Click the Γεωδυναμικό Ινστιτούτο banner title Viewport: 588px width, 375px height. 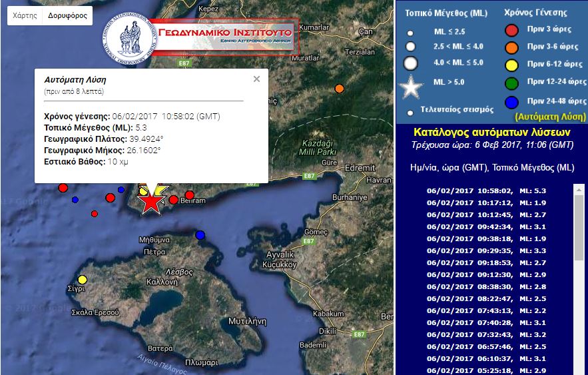225,32
